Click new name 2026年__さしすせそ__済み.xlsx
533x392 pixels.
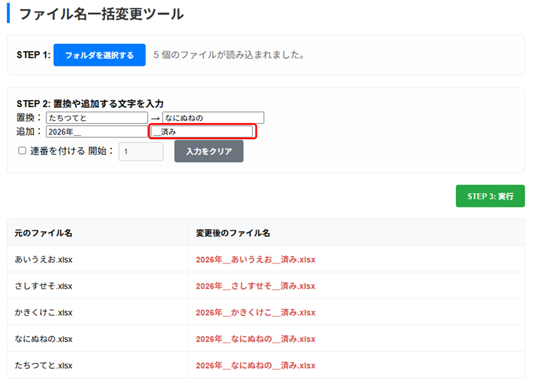256,286
